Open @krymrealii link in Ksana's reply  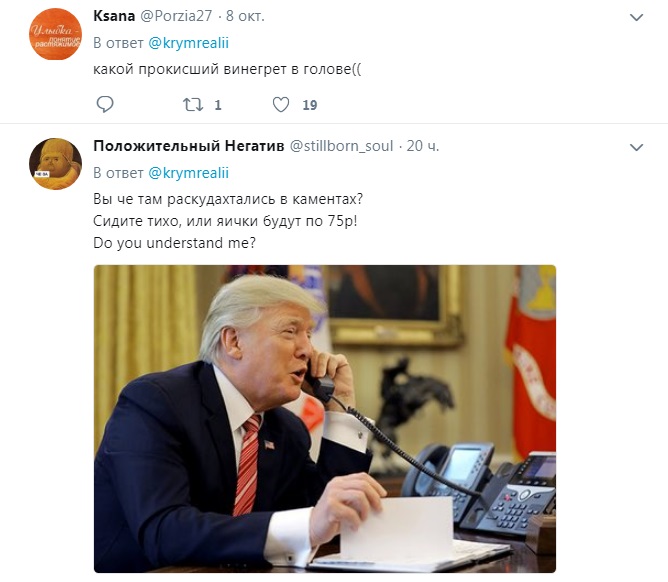188,43
